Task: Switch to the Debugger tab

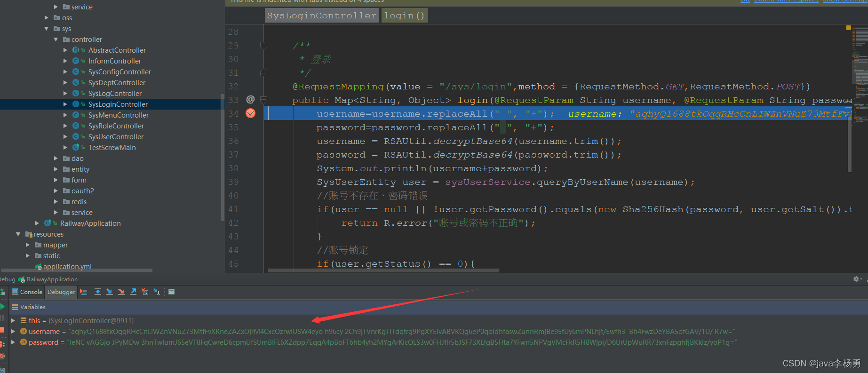Action: (61, 292)
